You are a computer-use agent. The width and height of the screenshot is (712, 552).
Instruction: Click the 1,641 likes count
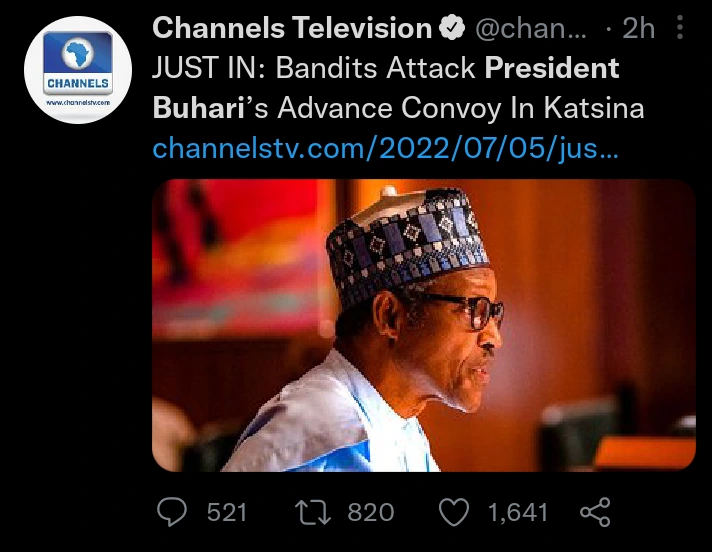pyautogui.click(x=518, y=513)
